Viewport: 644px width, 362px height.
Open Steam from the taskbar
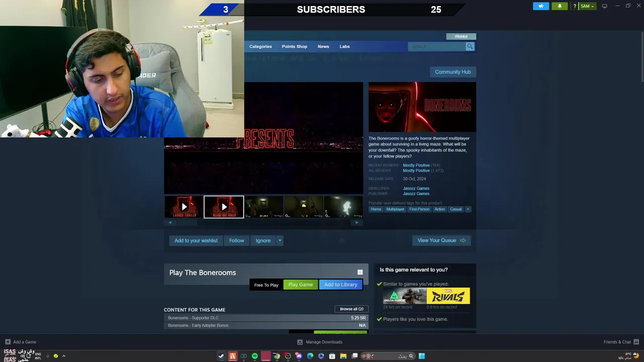click(x=221, y=356)
